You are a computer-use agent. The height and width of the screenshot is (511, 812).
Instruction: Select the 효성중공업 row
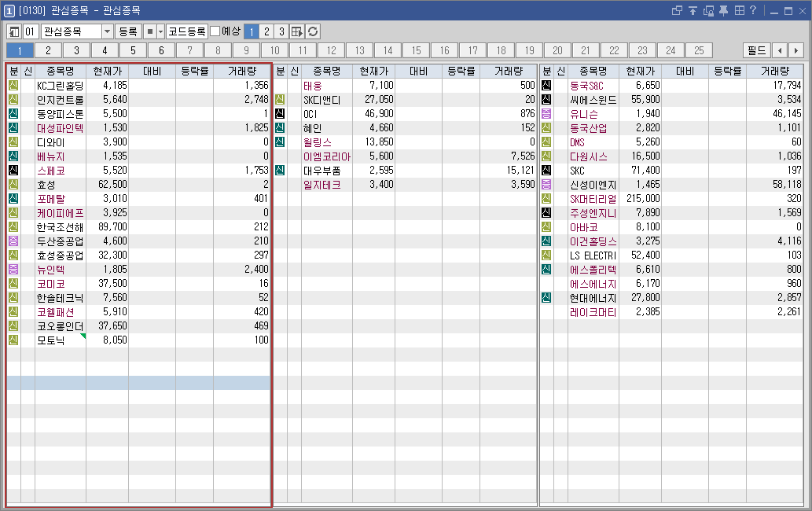(x=139, y=256)
